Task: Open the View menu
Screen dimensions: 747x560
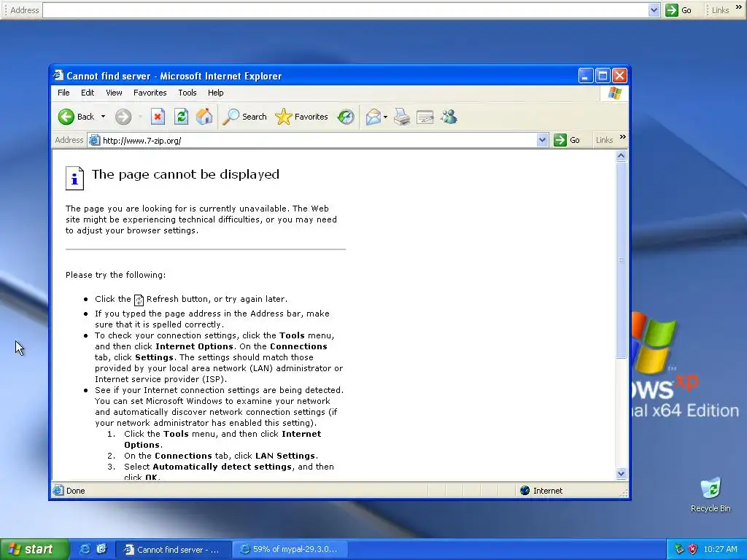Action: (114, 93)
